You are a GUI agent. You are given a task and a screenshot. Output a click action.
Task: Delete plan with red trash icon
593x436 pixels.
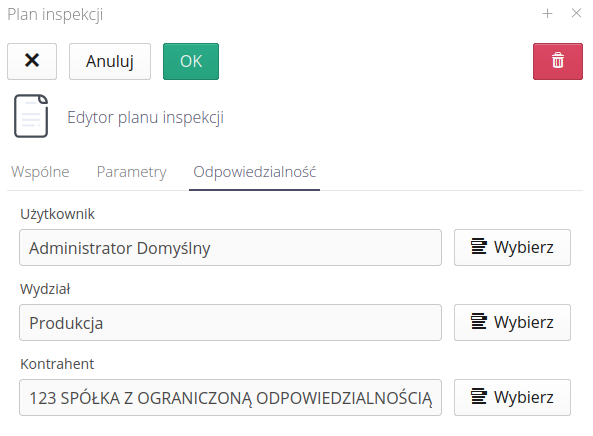[x=557, y=61]
